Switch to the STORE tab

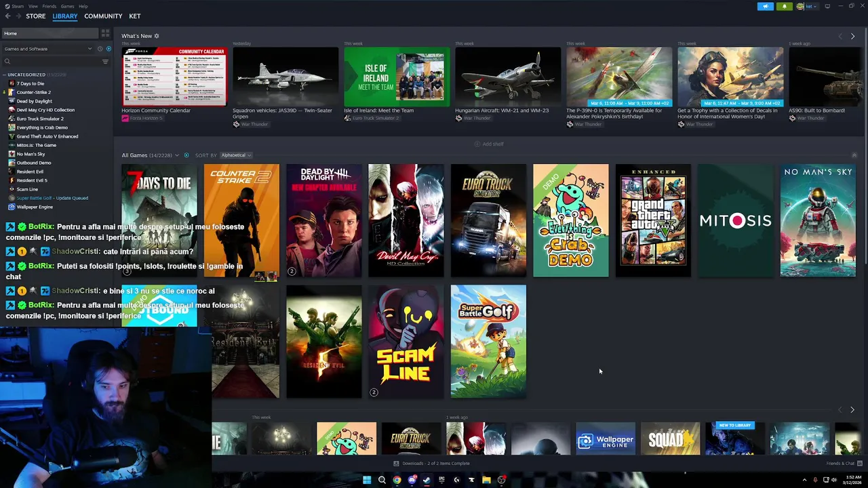pyautogui.click(x=35, y=16)
